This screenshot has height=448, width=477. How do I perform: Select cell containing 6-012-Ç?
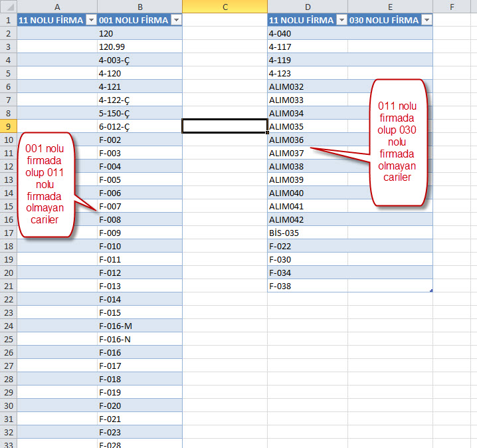140,126
